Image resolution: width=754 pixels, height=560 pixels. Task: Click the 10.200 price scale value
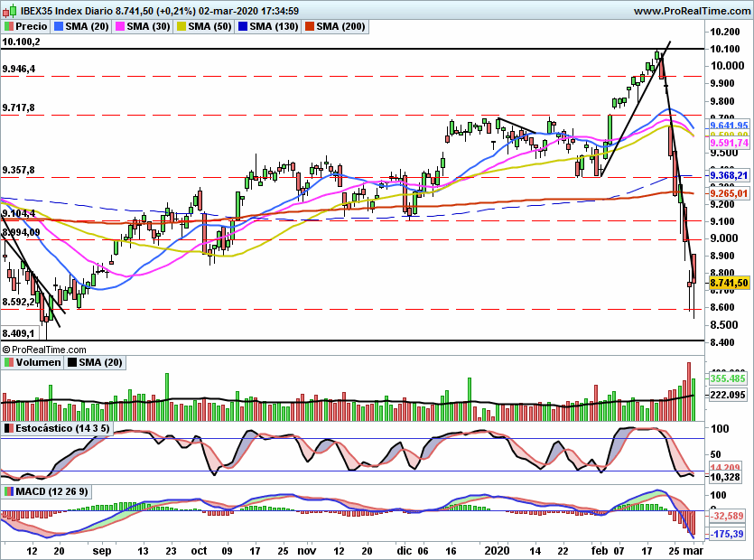725,32
